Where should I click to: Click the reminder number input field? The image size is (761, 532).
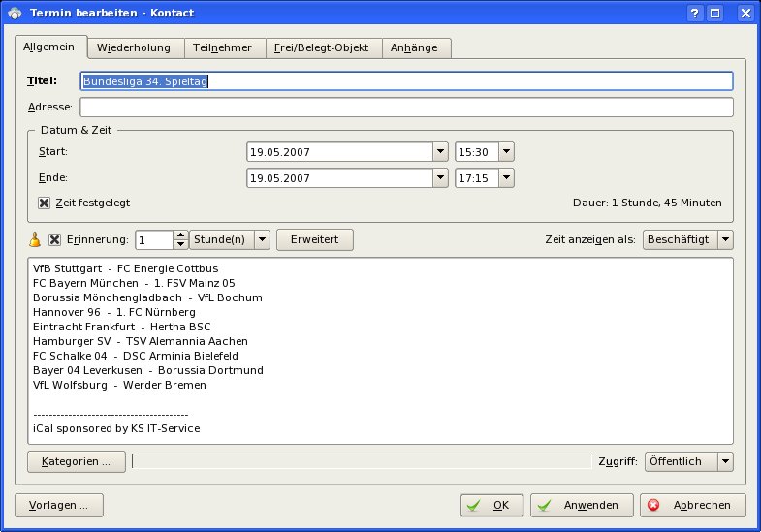pos(154,240)
